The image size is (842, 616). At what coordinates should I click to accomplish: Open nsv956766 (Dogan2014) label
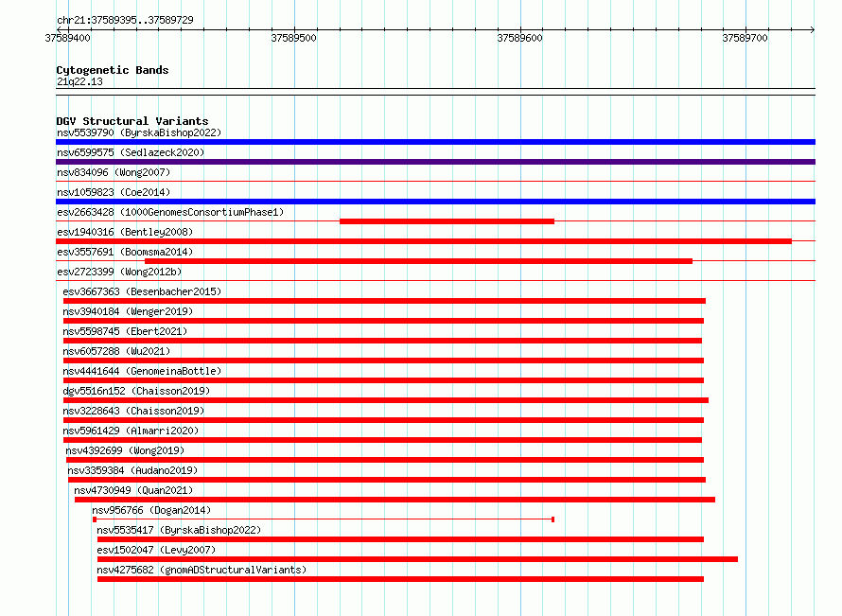(151, 510)
